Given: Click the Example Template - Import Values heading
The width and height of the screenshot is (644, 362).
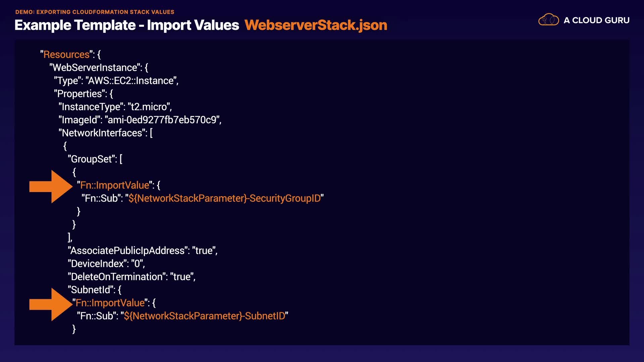Looking at the screenshot, I should click(127, 25).
